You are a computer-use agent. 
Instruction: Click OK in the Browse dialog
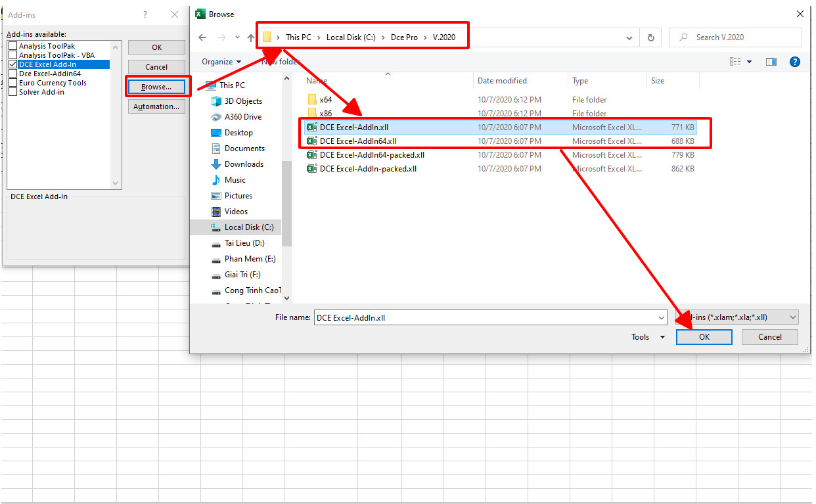click(704, 337)
